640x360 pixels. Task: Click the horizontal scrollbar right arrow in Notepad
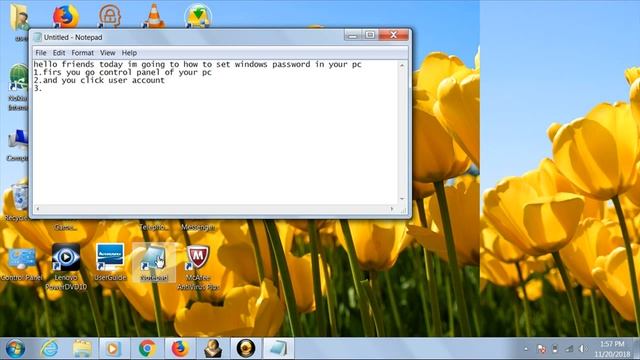pyautogui.click(x=392, y=209)
